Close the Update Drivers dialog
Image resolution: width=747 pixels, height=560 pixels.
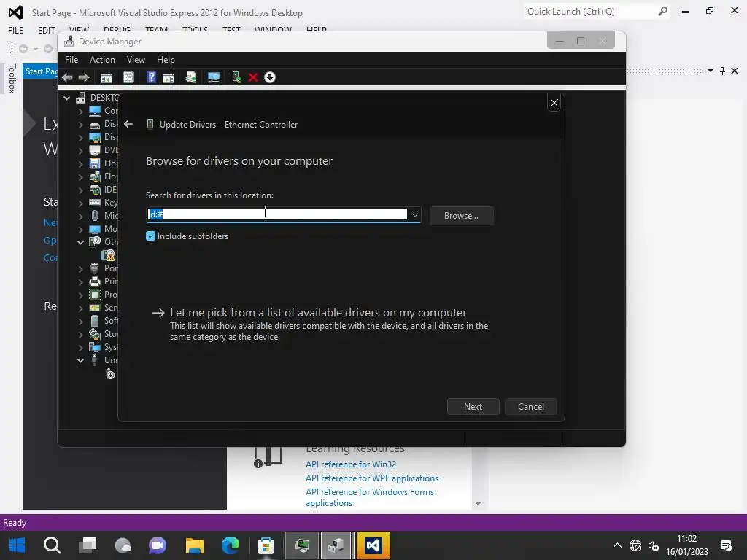[554, 103]
